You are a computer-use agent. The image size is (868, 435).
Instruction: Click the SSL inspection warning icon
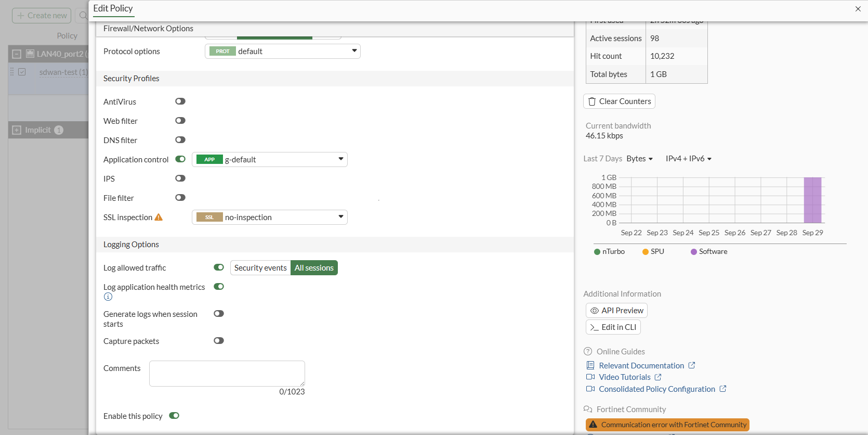(159, 217)
